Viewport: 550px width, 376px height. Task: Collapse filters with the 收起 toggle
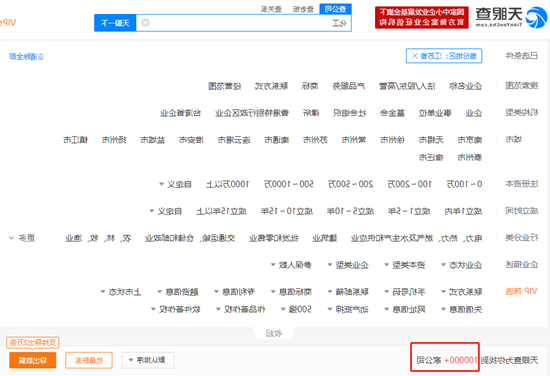(x=274, y=333)
